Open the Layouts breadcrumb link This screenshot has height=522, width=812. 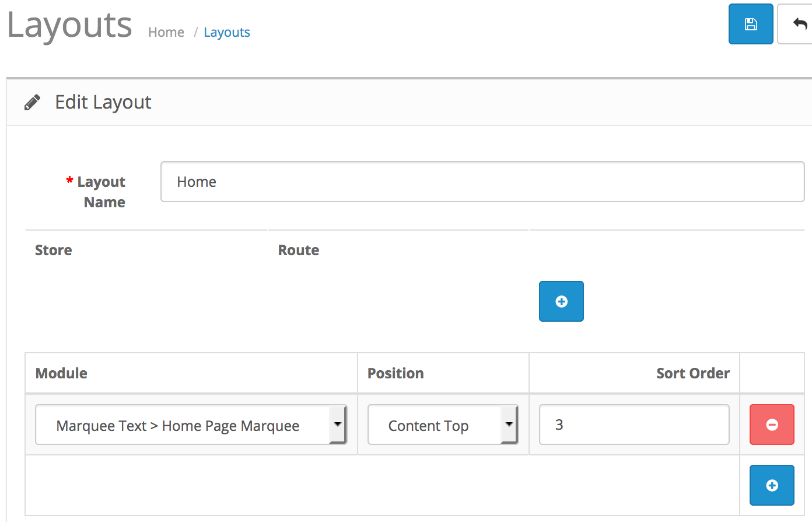coord(227,32)
